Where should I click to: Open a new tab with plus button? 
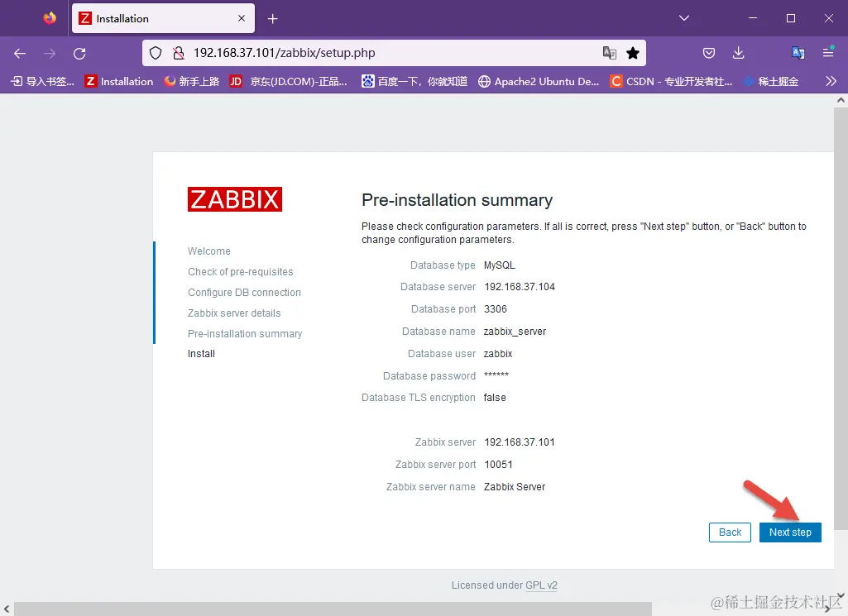(x=272, y=19)
